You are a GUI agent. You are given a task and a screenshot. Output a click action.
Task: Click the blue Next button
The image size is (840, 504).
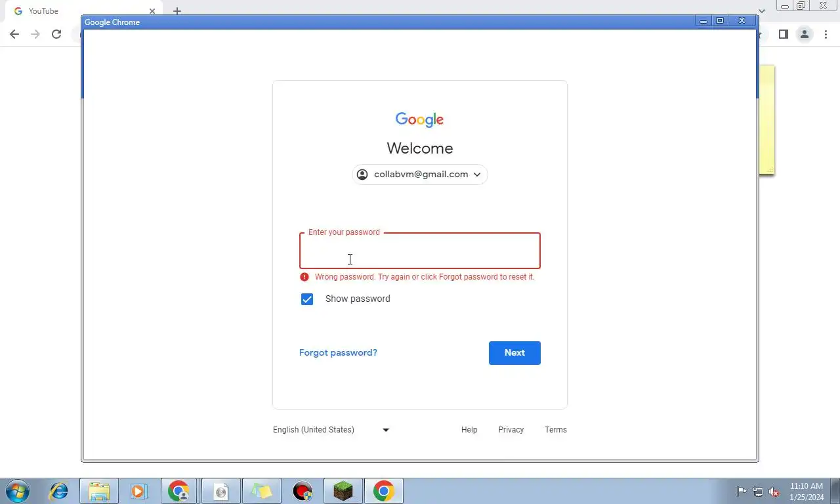coord(514,353)
